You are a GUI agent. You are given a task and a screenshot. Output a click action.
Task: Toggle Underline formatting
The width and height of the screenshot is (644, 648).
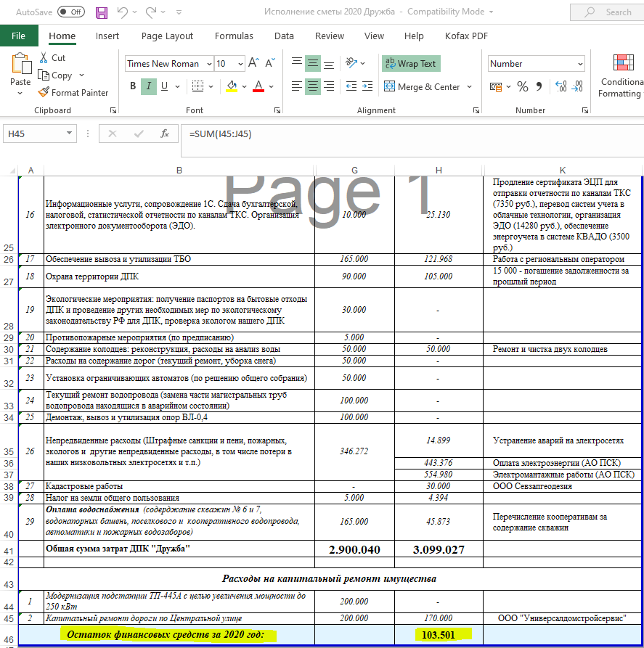[164, 86]
